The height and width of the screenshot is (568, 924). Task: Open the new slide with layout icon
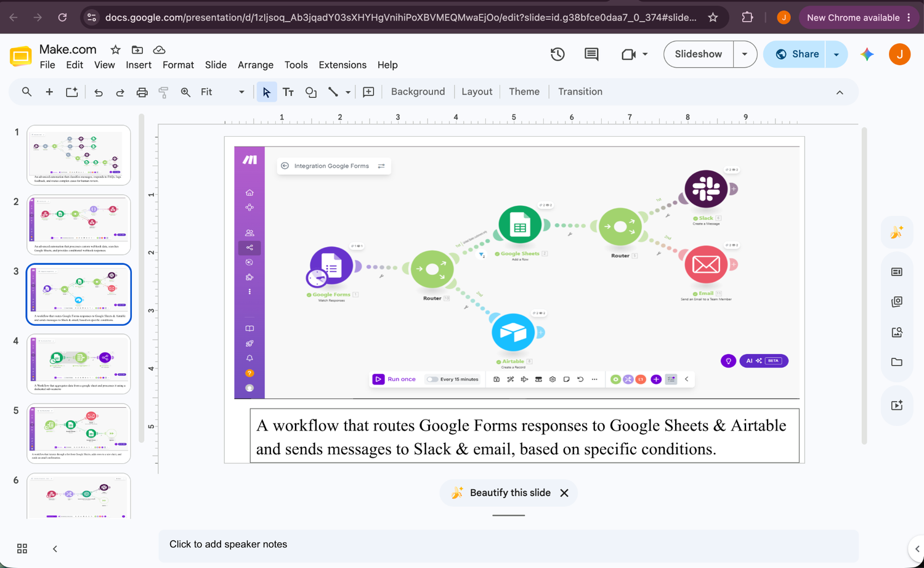tap(72, 92)
